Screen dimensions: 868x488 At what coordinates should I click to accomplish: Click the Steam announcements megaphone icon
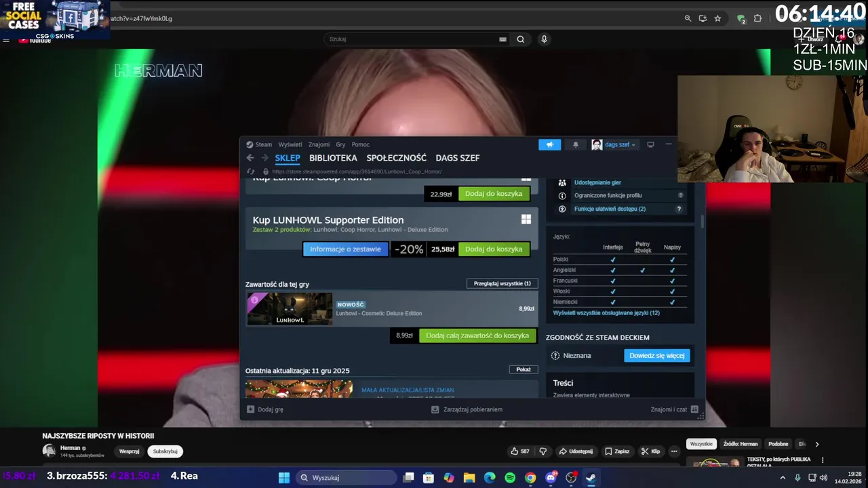pos(549,144)
